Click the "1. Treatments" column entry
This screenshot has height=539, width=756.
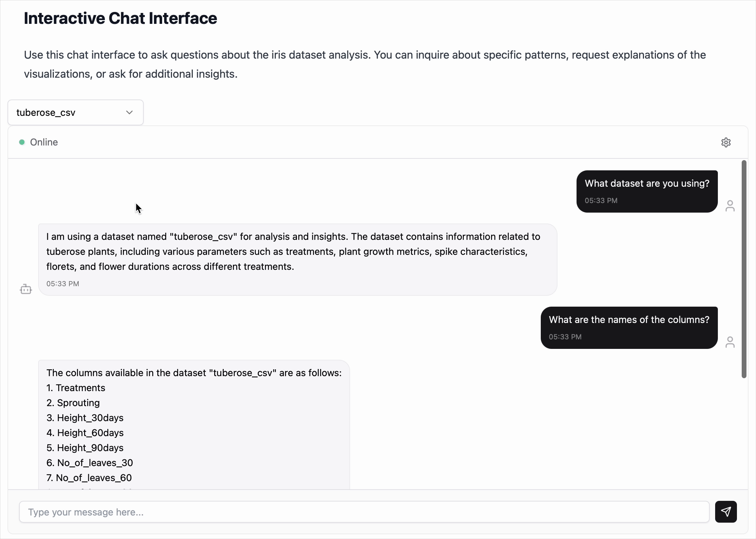coord(76,388)
